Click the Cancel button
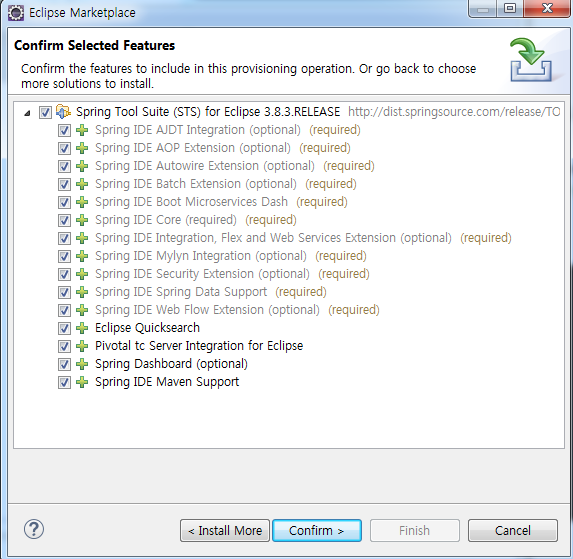This screenshot has height=559, width=573. 513,530
